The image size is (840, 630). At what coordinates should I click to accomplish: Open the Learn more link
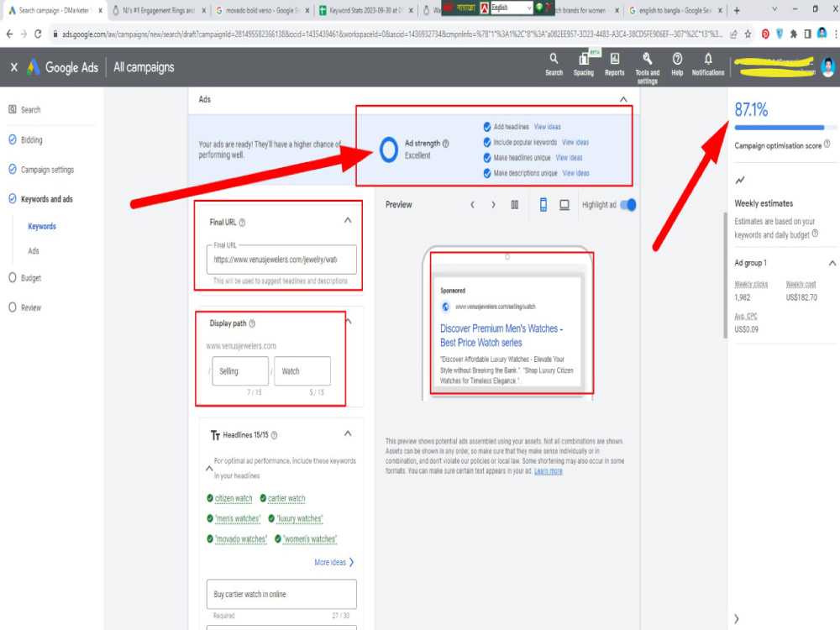click(548, 471)
